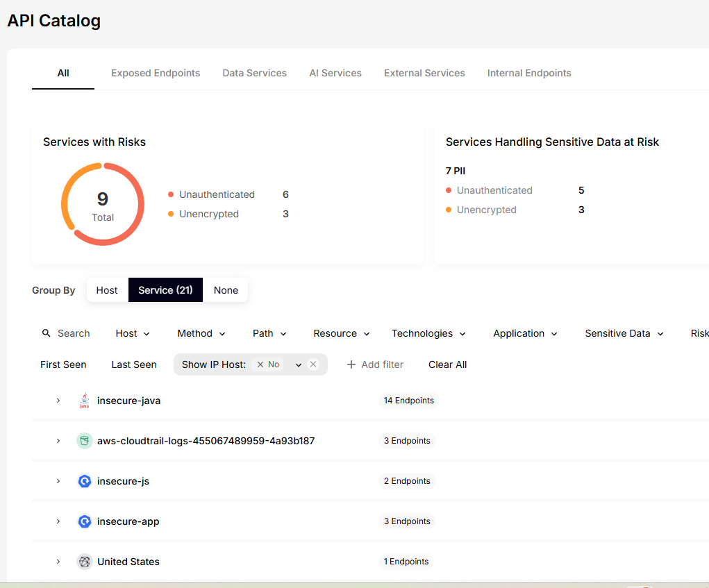
Task: Open the Method filter dropdown
Action: [201, 333]
